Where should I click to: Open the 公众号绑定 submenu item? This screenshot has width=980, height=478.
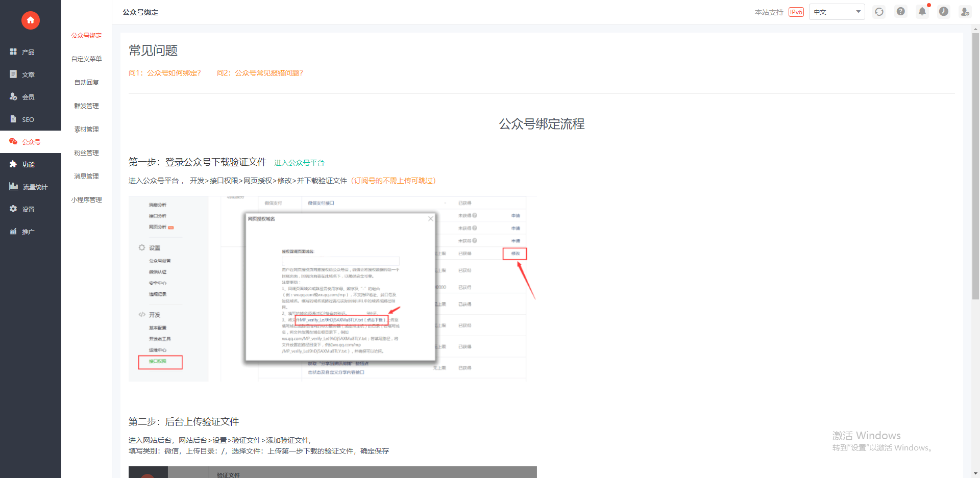86,36
